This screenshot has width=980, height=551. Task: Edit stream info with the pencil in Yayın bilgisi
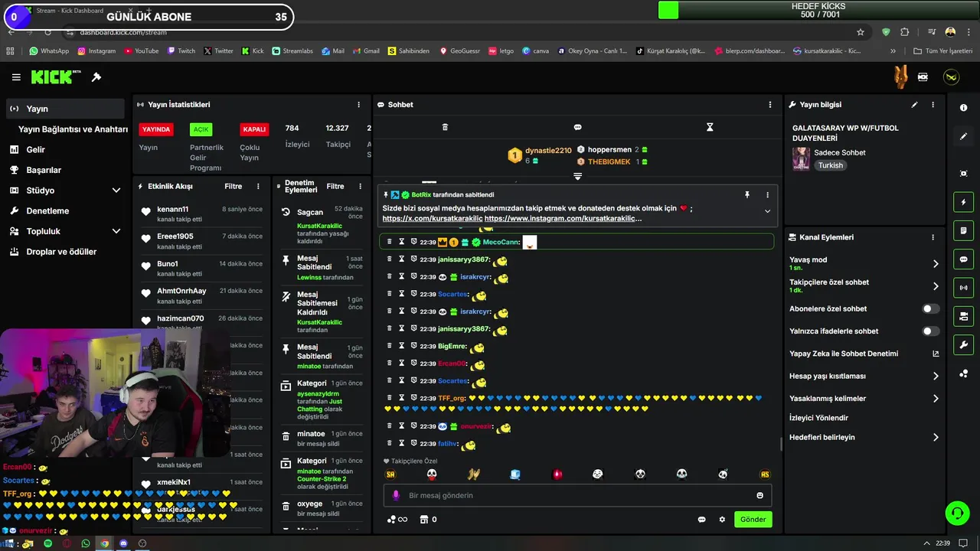914,105
